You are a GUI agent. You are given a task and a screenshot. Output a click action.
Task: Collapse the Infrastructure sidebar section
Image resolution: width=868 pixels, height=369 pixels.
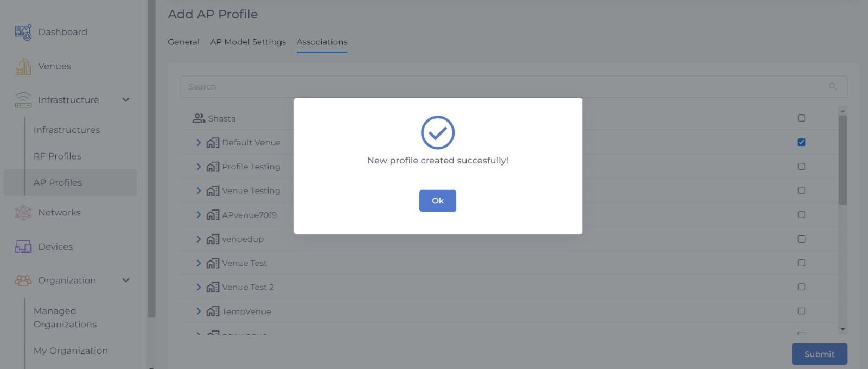pyautogui.click(x=126, y=100)
